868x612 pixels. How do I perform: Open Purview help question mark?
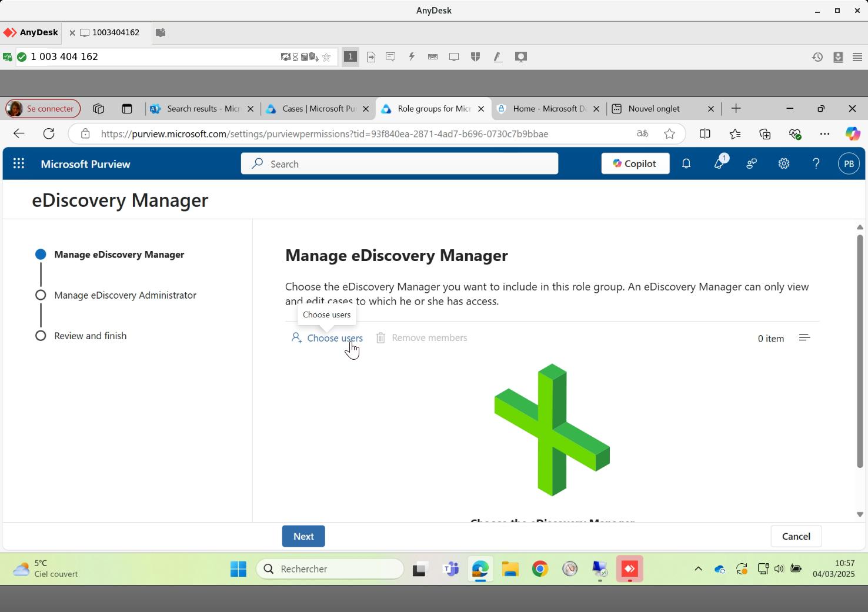coord(816,164)
